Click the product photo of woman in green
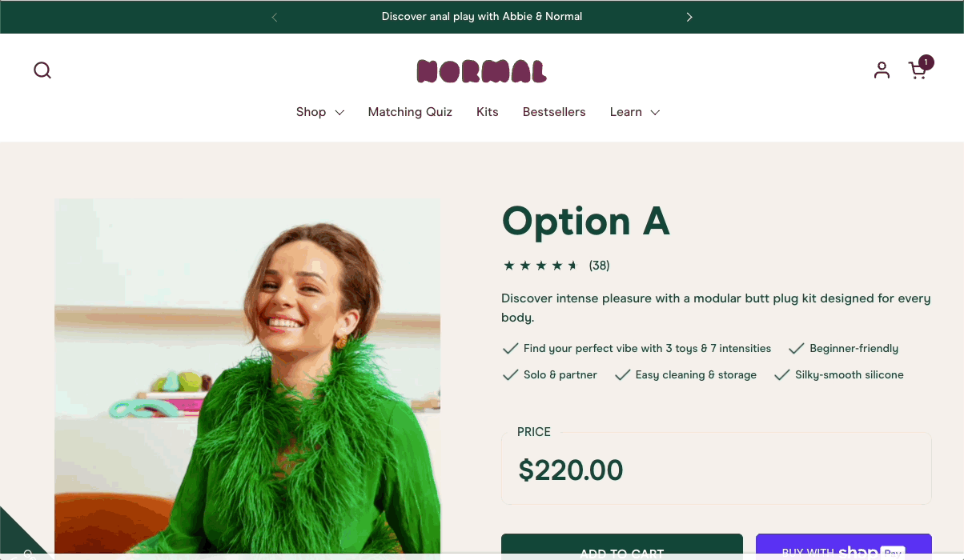Viewport: 964px width, 560px height. tap(247, 376)
